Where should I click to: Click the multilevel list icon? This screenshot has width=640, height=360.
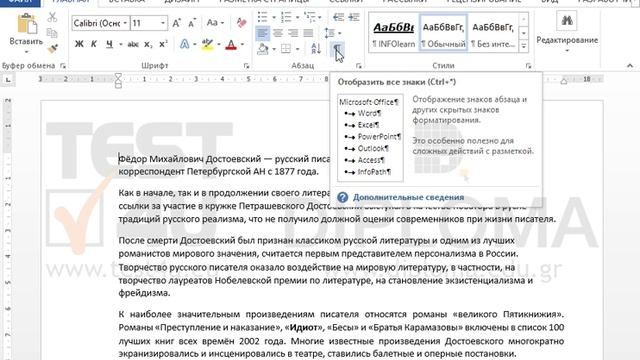(x=310, y=17)
